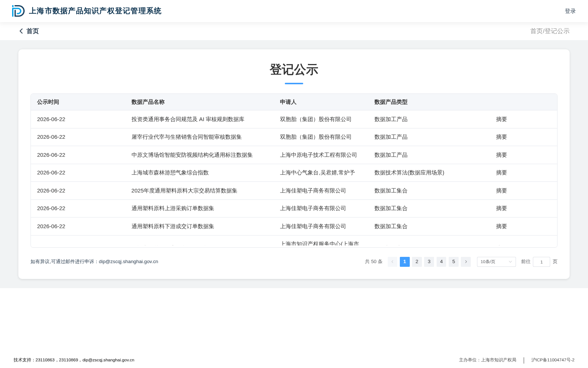Click 公示时间 column header
Image resolution: width=588 pixels, height=368 pixels.
pyautogui.click(x=48, y=102)
